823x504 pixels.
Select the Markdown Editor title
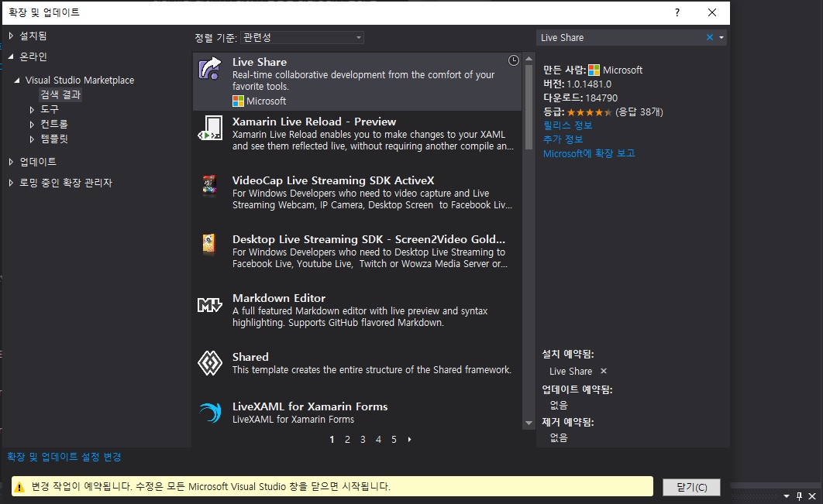pos(279,298)
